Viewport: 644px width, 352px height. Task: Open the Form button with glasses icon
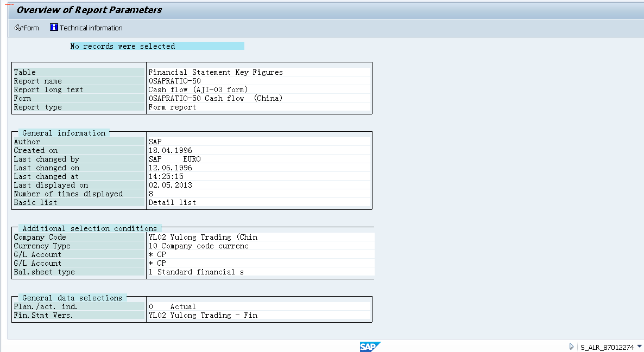tap(27, 28)
